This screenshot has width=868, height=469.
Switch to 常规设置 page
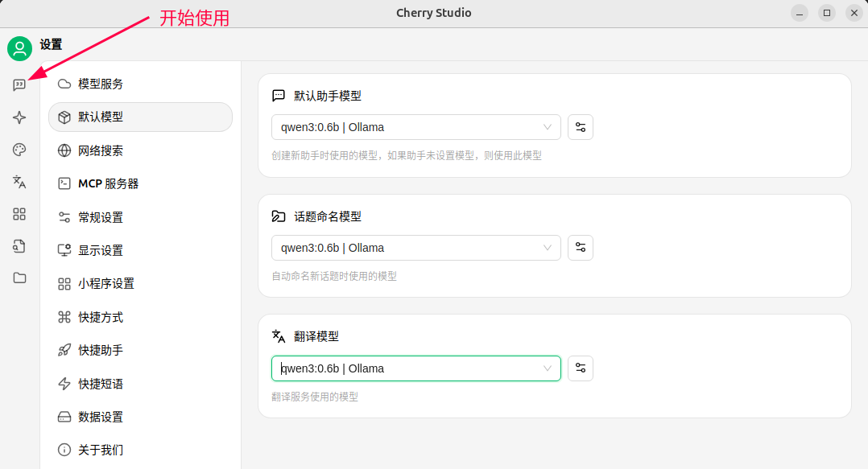pyautogui.click(x=101, y=217)
